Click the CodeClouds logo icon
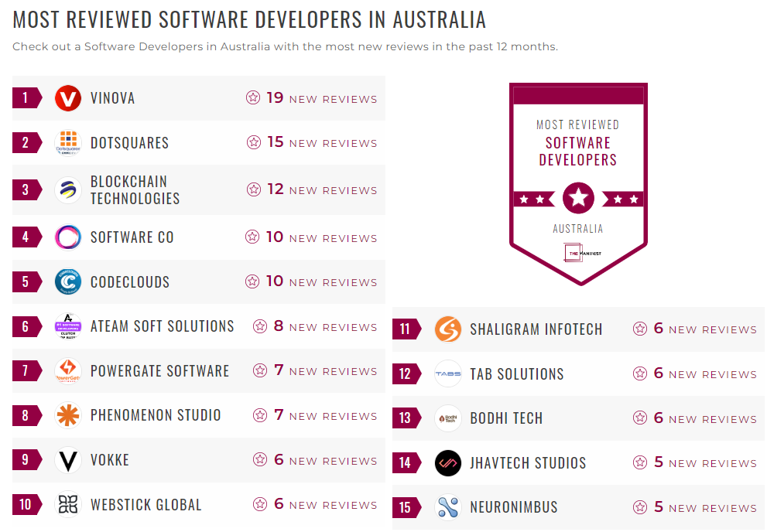Screen dimensions: 767x532 tap(67, 281)
